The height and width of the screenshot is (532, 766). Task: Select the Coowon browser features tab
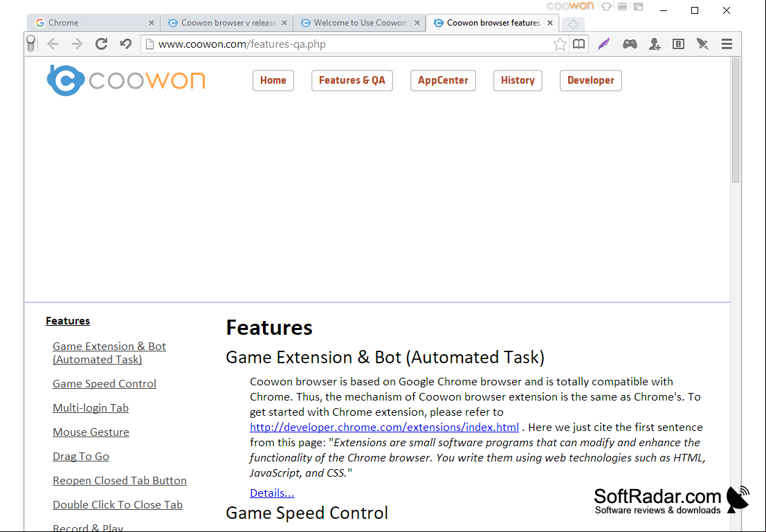pos(493,23)
